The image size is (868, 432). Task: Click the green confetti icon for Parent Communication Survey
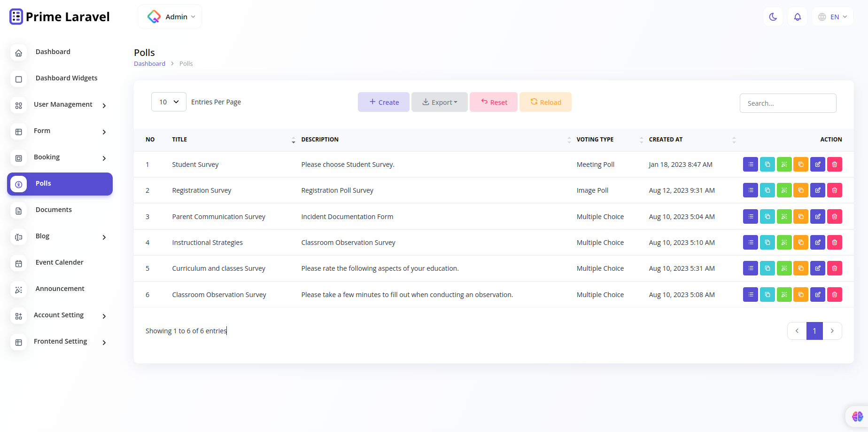[784, 216]
